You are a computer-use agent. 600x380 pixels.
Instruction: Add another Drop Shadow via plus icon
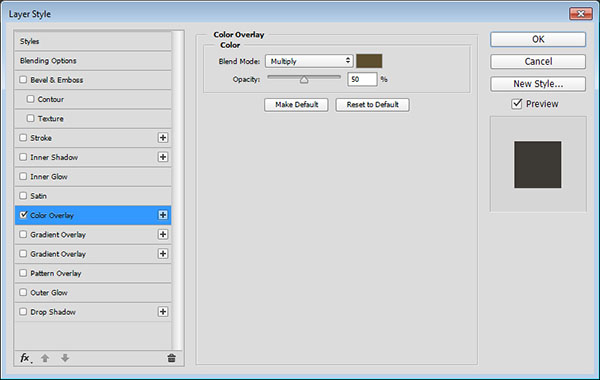point(163,312)
